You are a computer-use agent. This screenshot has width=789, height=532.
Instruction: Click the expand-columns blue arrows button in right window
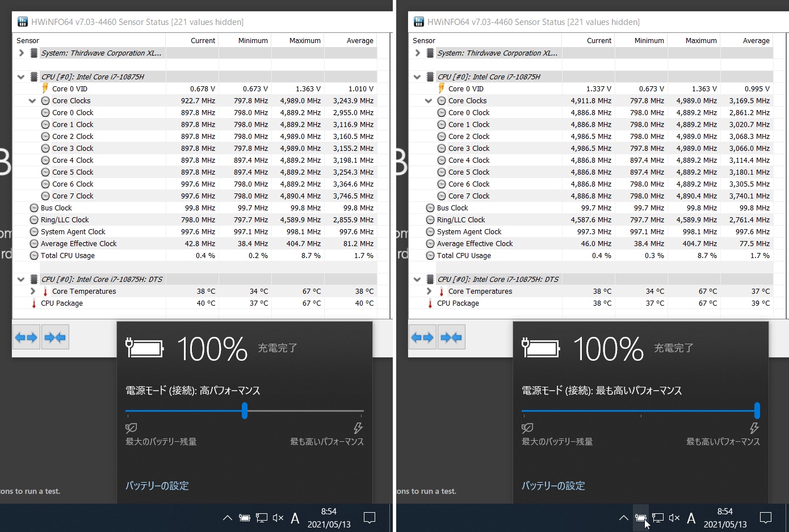(422, 337)
